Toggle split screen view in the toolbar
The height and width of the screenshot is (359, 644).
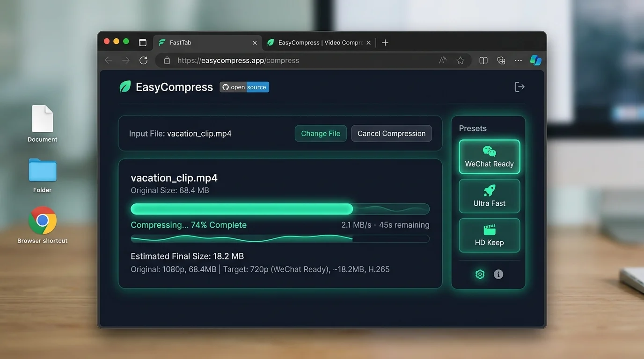(x=483, y=60)
